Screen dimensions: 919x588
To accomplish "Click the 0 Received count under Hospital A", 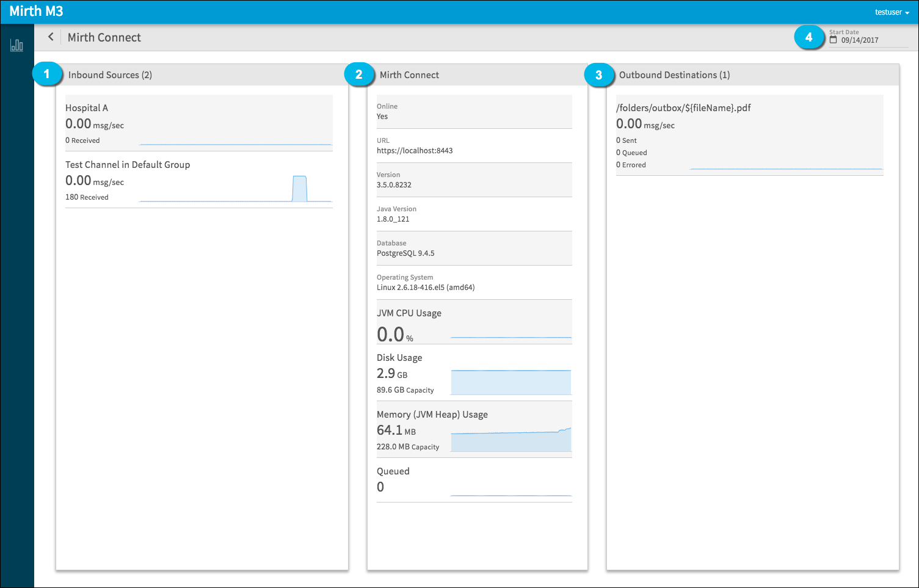I will point(82,140).
